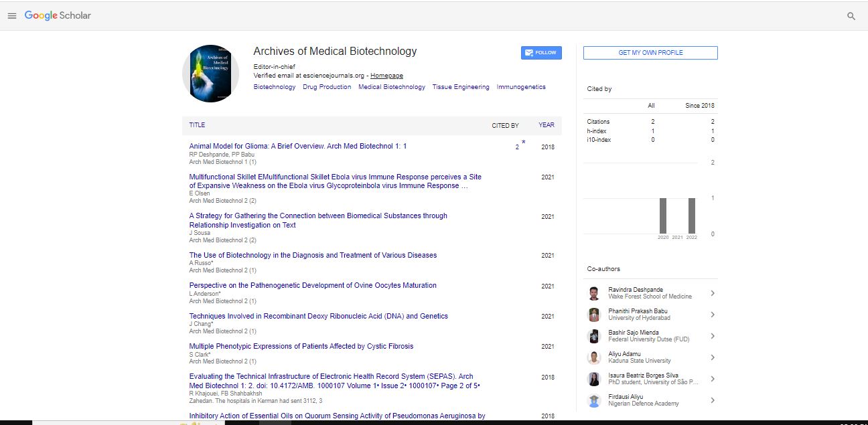868x425 pixels.
Task: Select the Drug Production interest tag
Action: pyautogui.click(x=327, y=87)
